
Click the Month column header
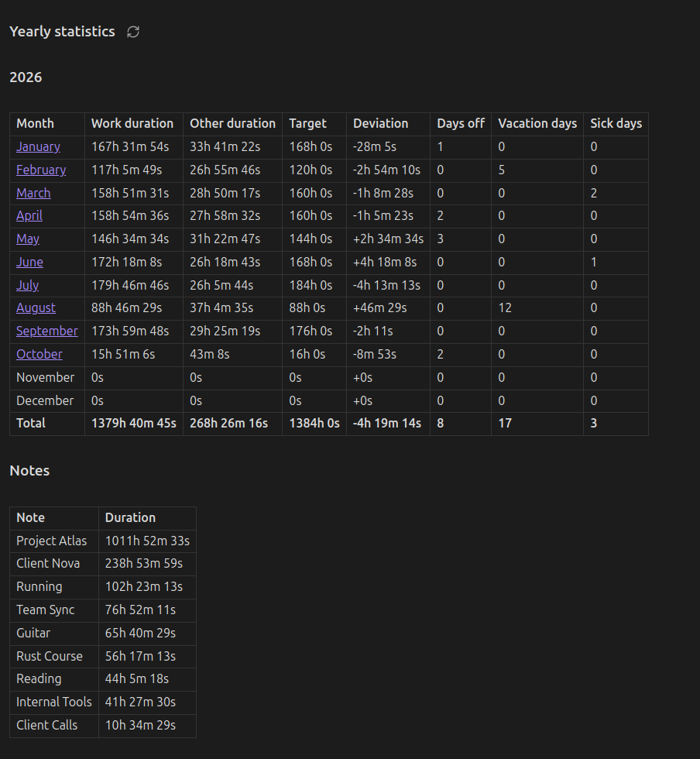point(36,123)
